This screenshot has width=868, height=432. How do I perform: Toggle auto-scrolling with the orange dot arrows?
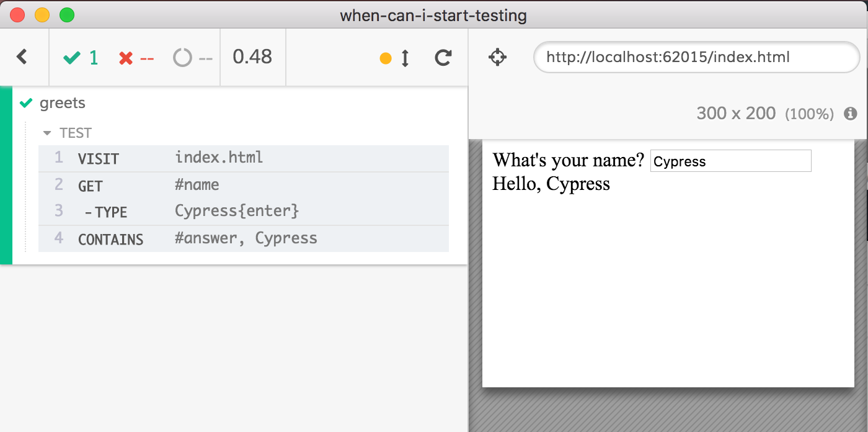coord(395,58)
